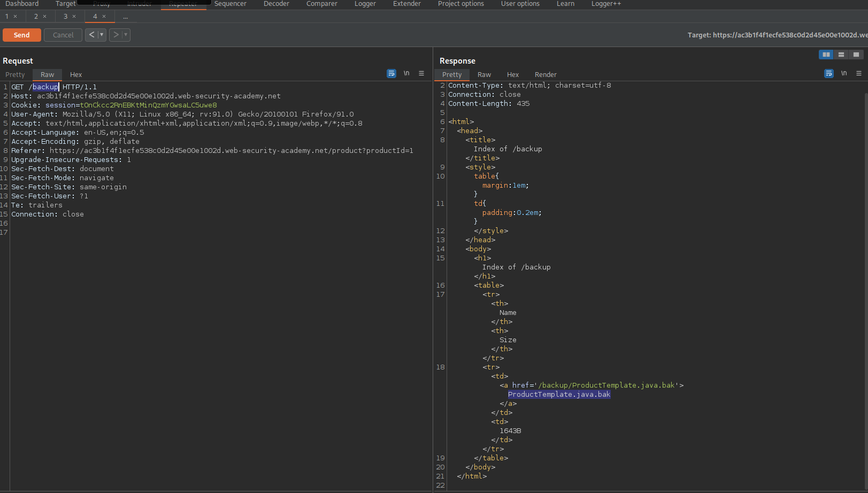Switch Response view to Raw

tap(484, 75)
